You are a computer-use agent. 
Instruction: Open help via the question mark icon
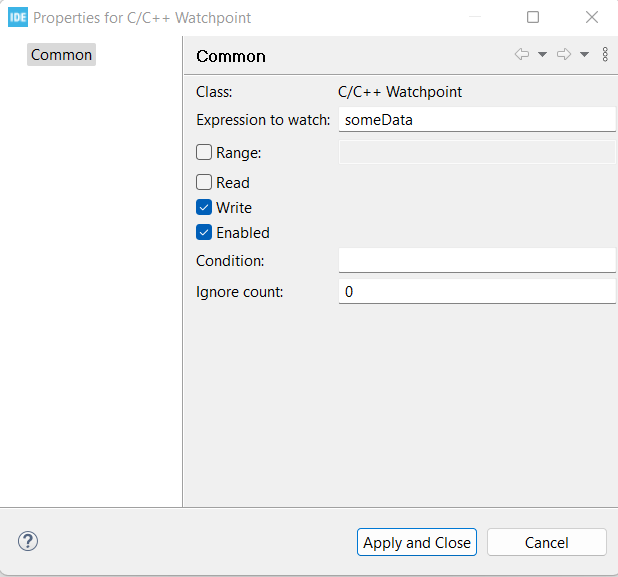[x=28, y=541]
